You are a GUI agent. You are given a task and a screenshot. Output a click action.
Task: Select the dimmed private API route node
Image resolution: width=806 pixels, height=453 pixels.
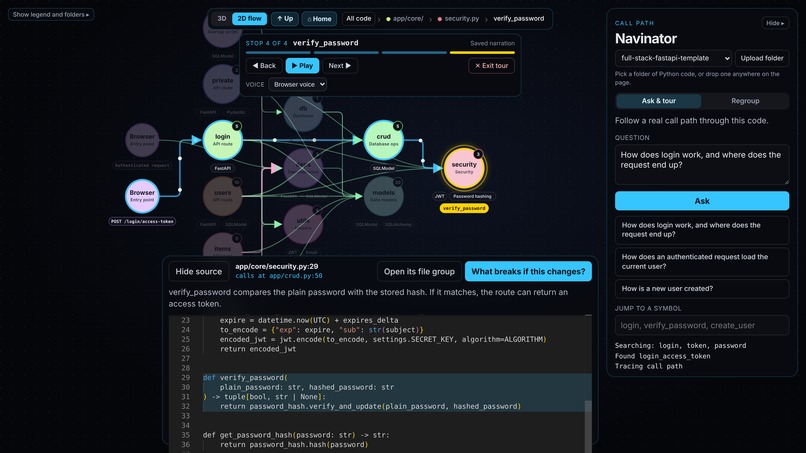[x=223, y=84]
